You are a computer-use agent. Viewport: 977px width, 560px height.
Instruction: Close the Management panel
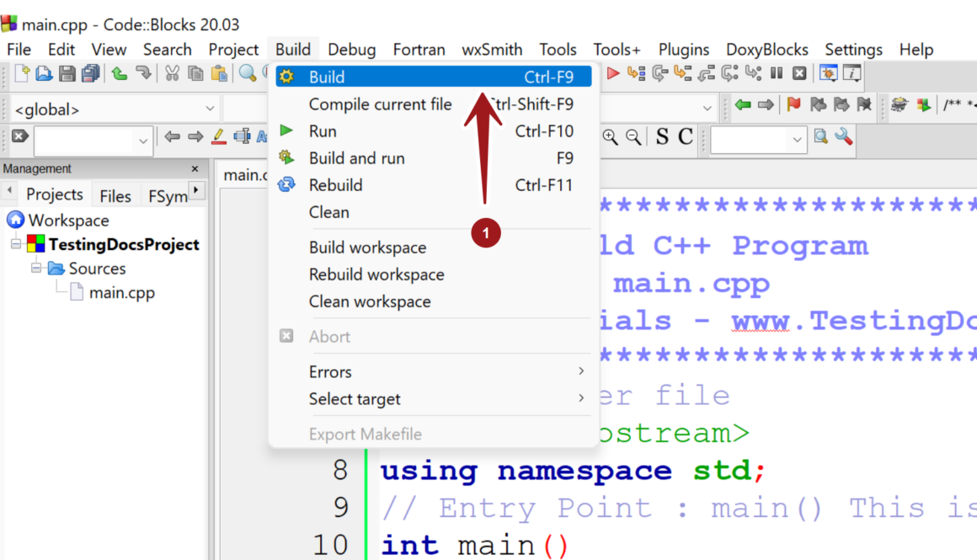pos(195,169)
